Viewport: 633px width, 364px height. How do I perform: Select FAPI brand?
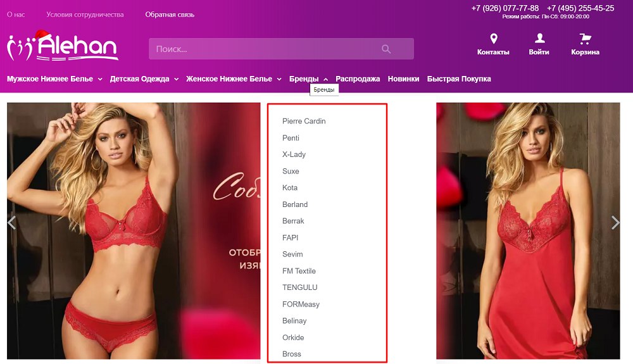291,237
